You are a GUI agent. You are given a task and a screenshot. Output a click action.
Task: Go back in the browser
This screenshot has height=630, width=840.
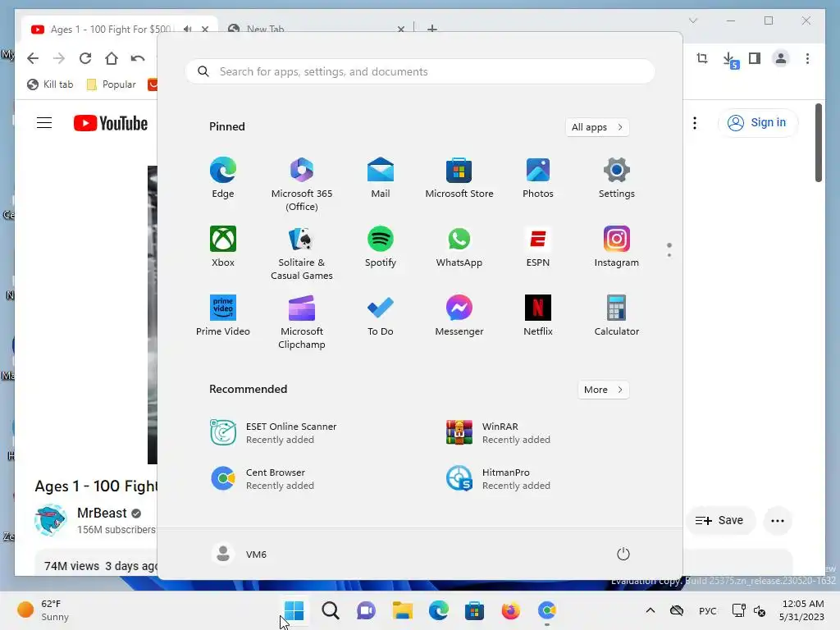tap(33, 58)
